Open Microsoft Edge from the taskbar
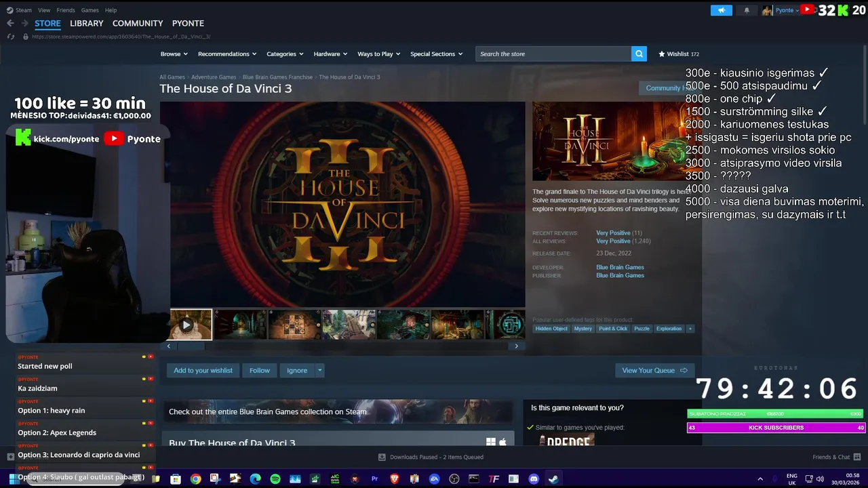 click(255, 479)
